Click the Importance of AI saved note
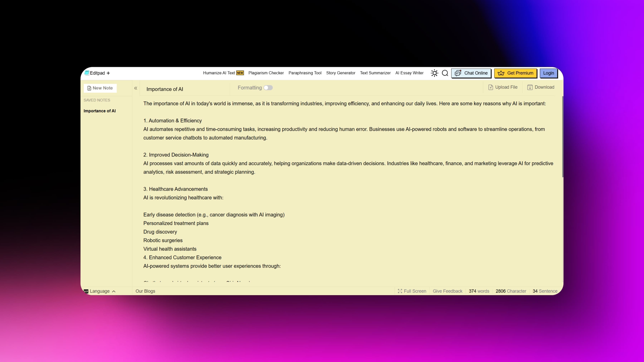644x362 pixels. 99,110
